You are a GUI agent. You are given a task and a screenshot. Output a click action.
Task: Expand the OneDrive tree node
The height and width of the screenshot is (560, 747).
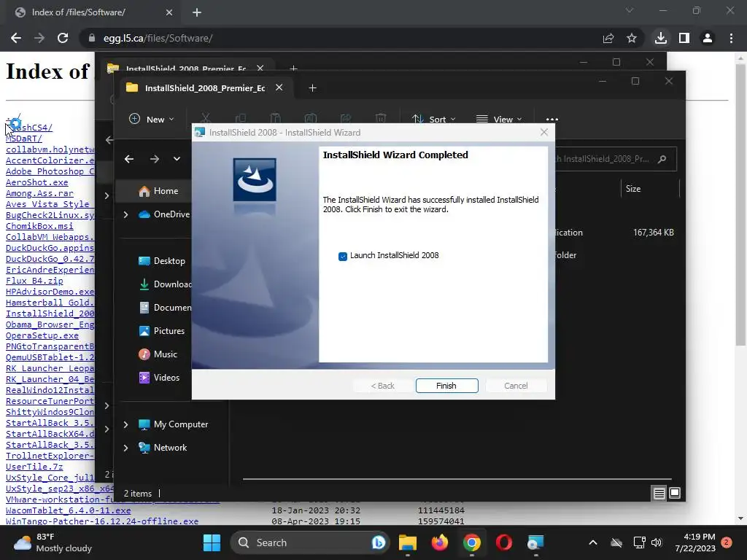point(125,215)
